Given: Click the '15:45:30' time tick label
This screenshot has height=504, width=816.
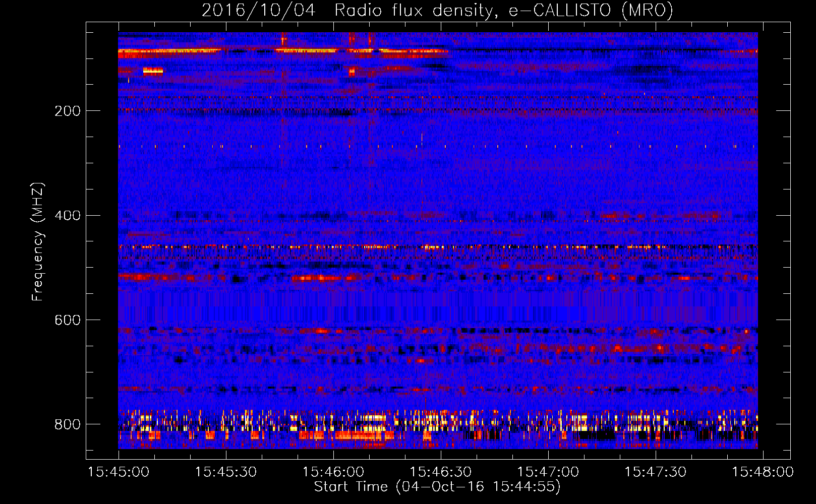Looking at the screenshot, I should coord(226,472).
